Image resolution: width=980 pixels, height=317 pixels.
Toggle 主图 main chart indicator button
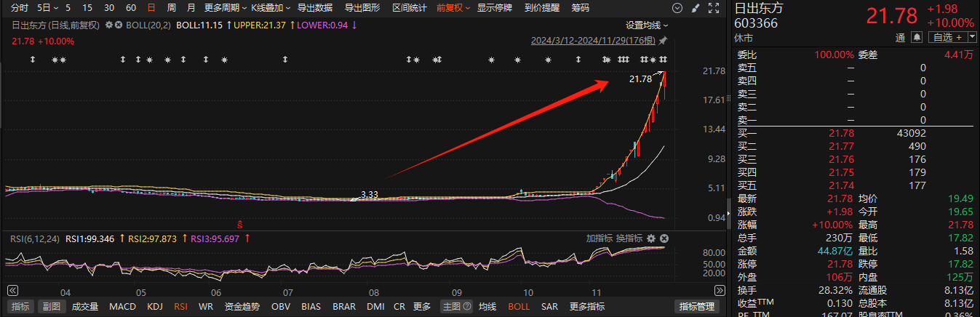[457, 307]
